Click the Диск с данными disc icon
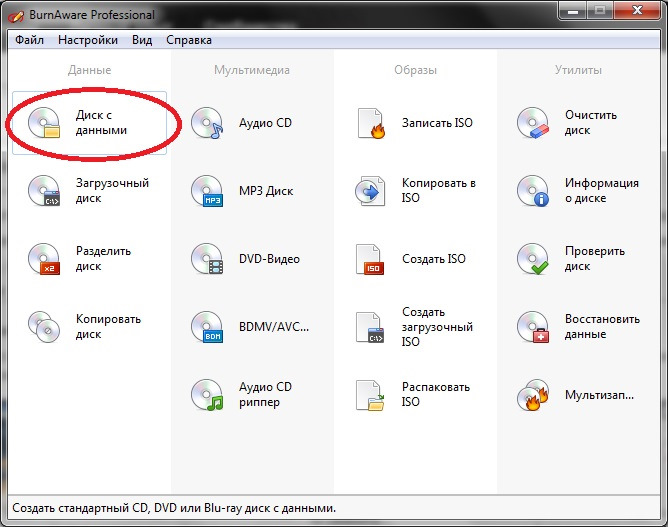Screen dimensions: 668x527 pos(44,123)
